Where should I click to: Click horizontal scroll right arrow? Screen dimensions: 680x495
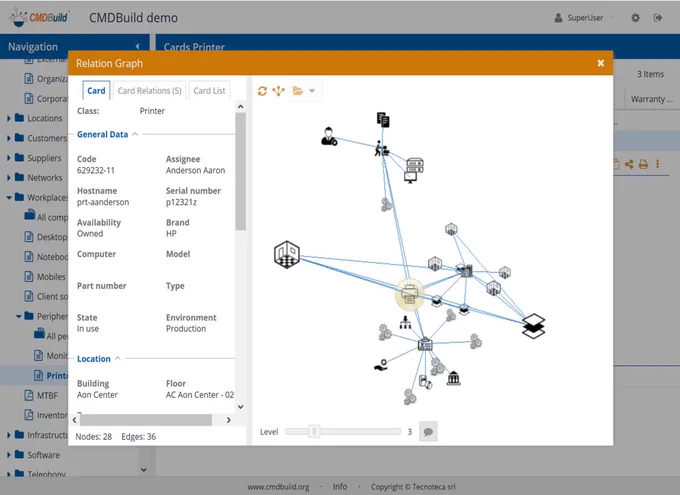click(x=229, y=420)
